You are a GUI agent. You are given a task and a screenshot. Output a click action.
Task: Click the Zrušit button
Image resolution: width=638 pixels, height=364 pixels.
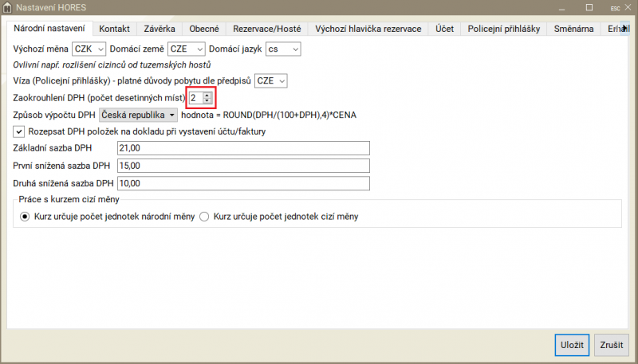611,344
